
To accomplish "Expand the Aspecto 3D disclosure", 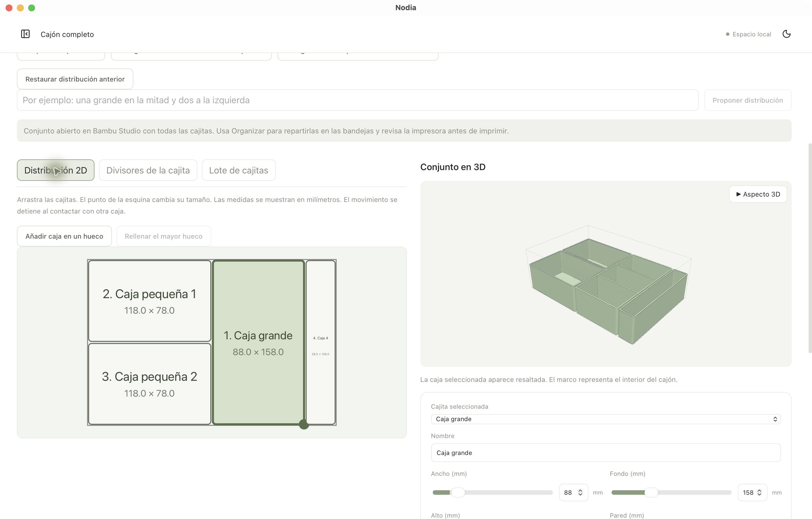I will (758, 194).
